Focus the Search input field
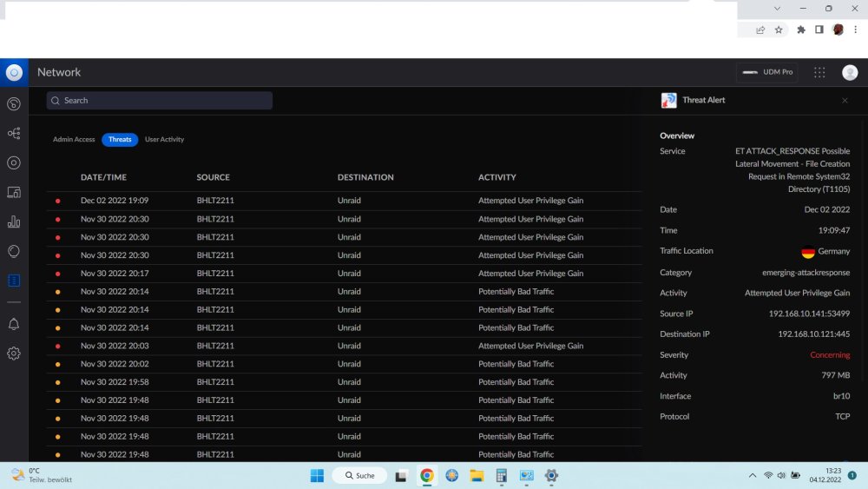The image size is (868, 489). point(160,100)
